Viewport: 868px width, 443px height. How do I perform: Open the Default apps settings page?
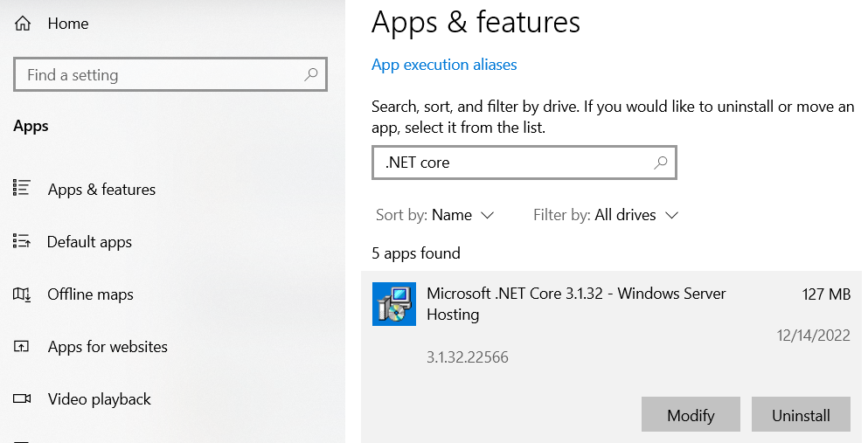[x=89, y=242]
